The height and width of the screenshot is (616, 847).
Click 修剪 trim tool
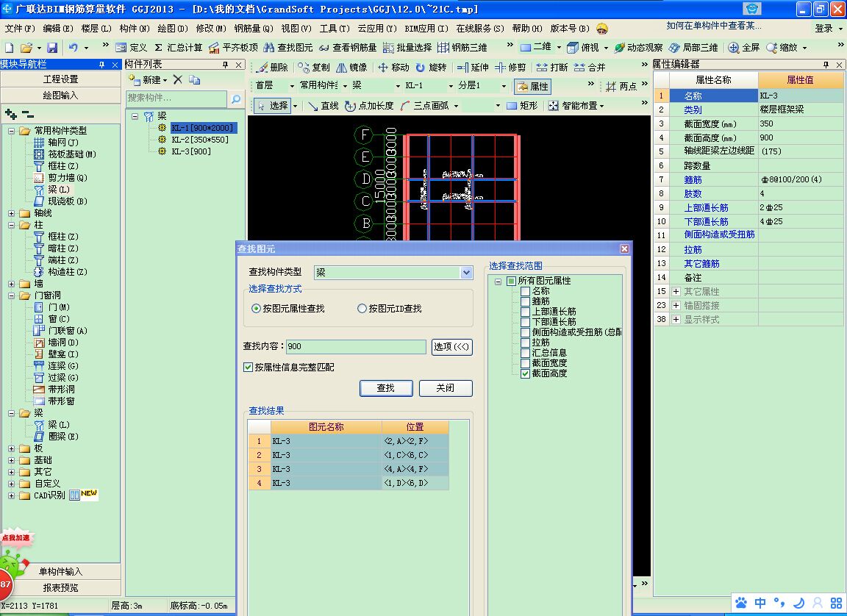(x=510, y=68)
